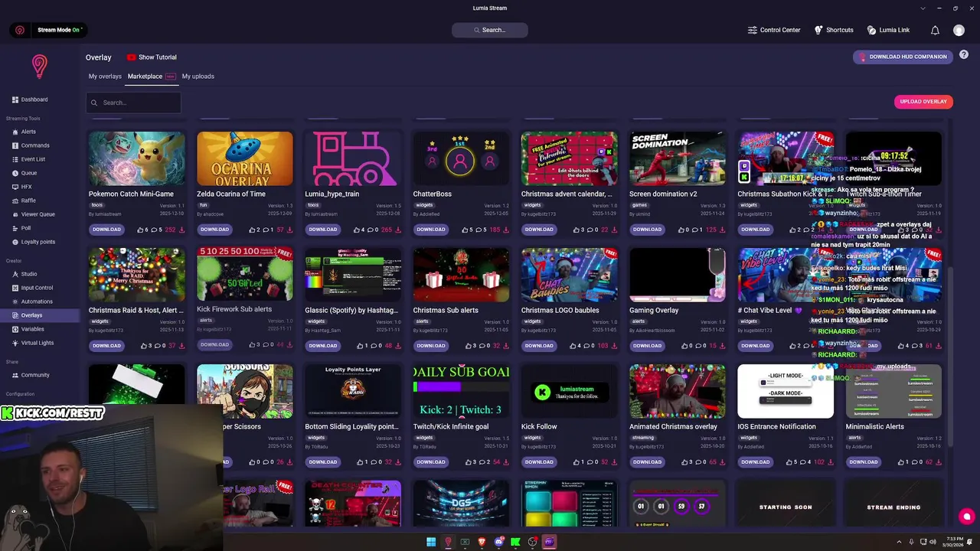Image resolution: width=980 pixels, height=551 pixels.
Task: Open the Zelda Ocarina of Time thumbnail
Action: (245, 158)
